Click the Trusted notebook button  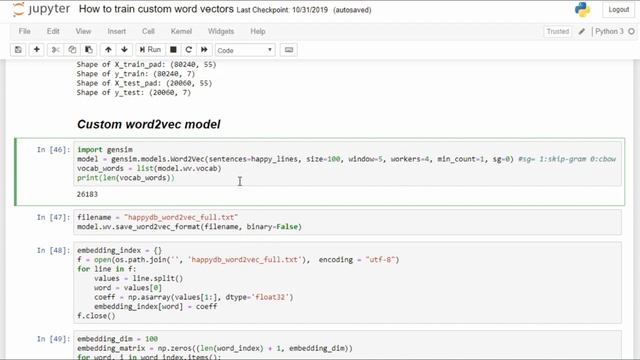[558, 31]
